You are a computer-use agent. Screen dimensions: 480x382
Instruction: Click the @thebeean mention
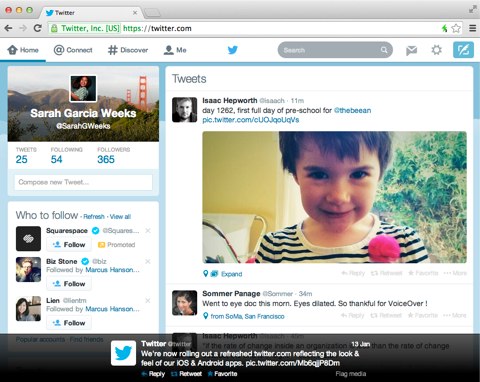click(352, 110)
